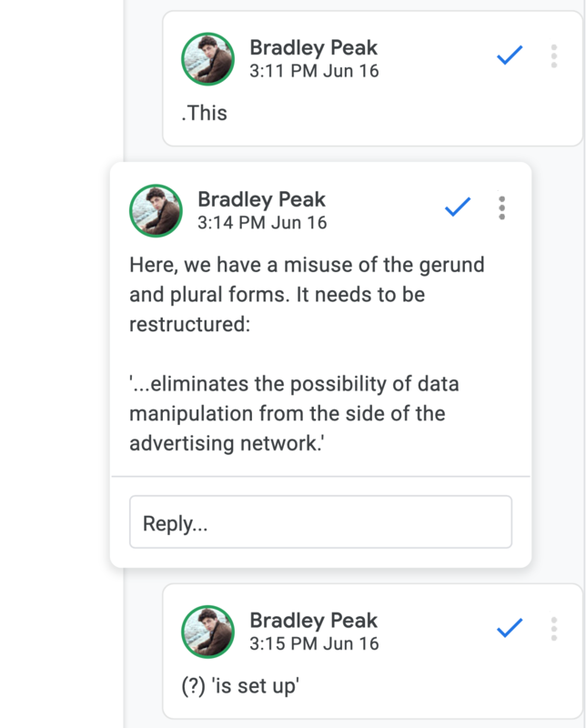Open the three-dot menu on the 3:14 PM comment
The height and width of the screenshot is (728, 586).
501,207
